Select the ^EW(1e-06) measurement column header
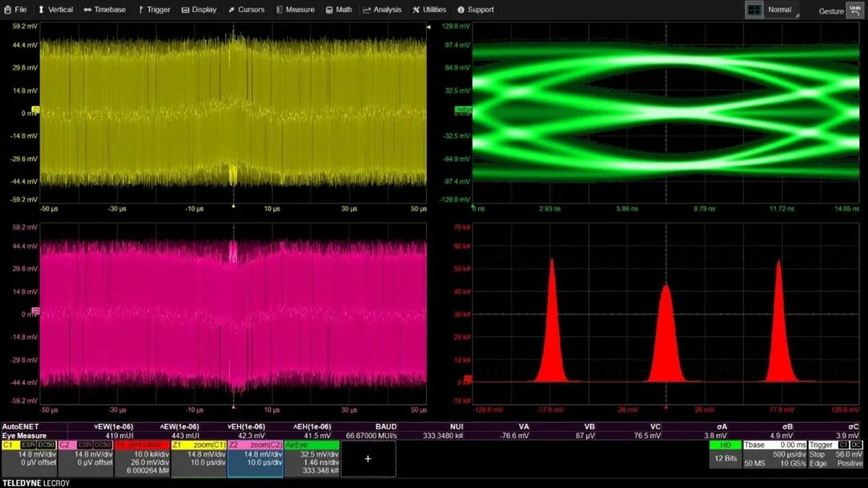 [x=179, y=427]
